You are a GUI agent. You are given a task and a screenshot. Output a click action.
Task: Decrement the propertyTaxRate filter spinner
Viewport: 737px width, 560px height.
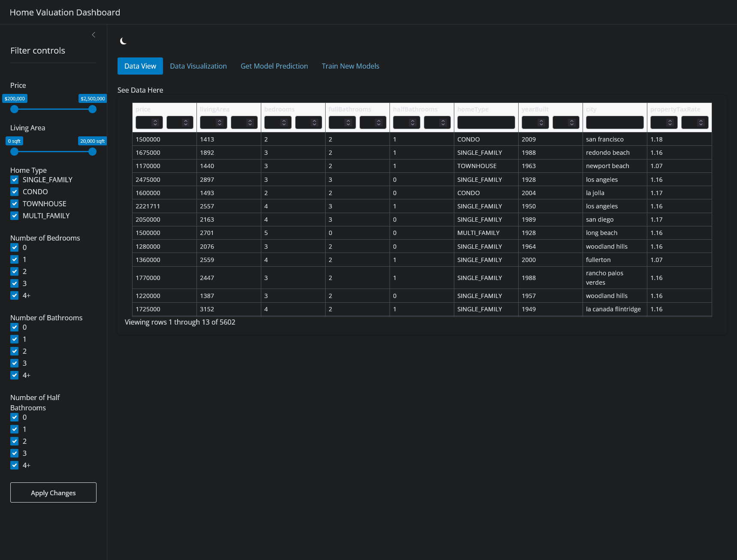coord(670,124)
